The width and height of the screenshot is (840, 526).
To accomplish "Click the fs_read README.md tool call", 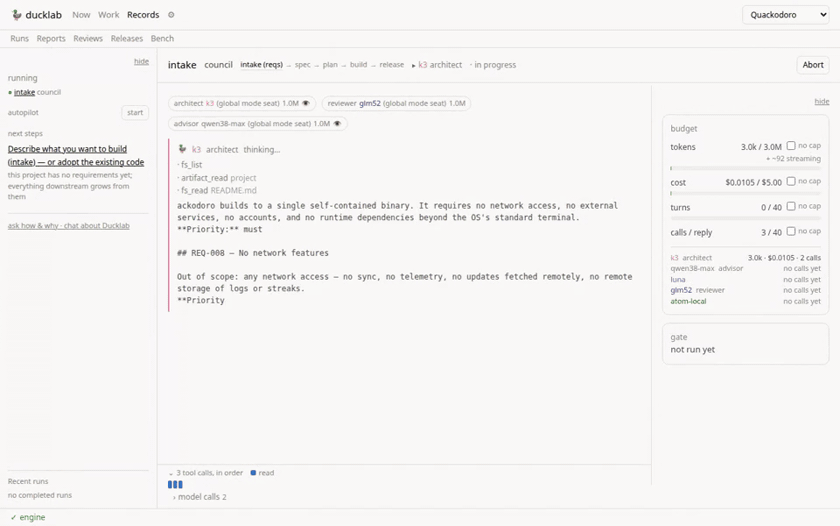I will (217, 190).
